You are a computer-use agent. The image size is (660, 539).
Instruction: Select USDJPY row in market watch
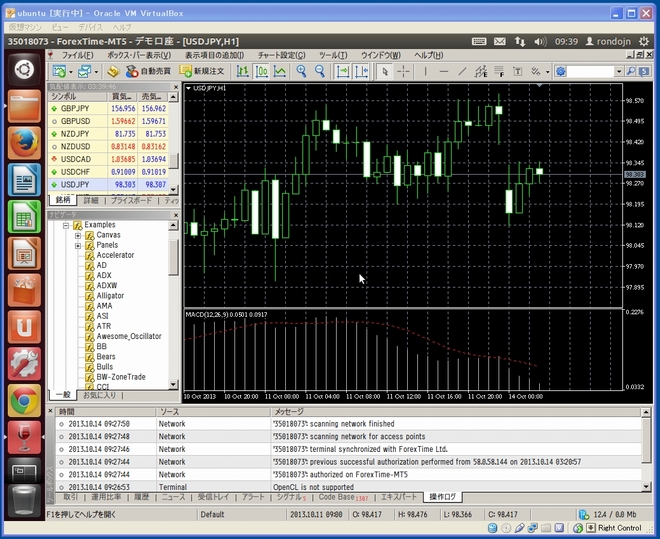coord(108,184)
